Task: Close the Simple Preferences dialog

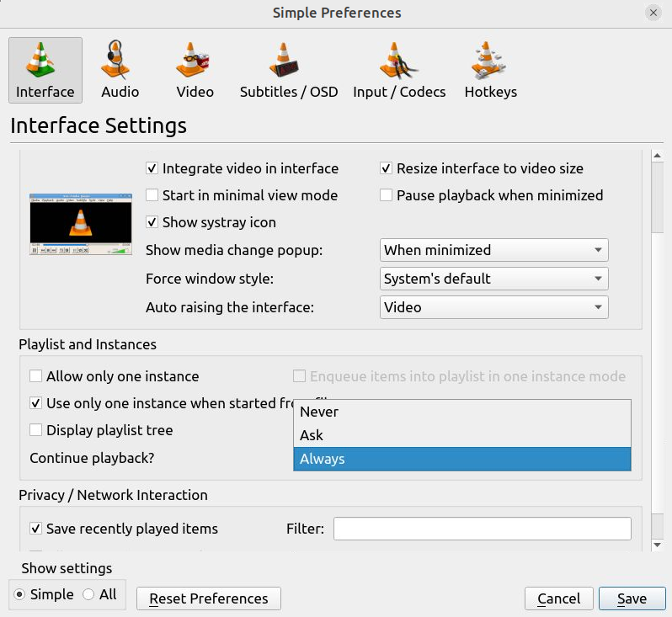Action: [x=653, y=13]
